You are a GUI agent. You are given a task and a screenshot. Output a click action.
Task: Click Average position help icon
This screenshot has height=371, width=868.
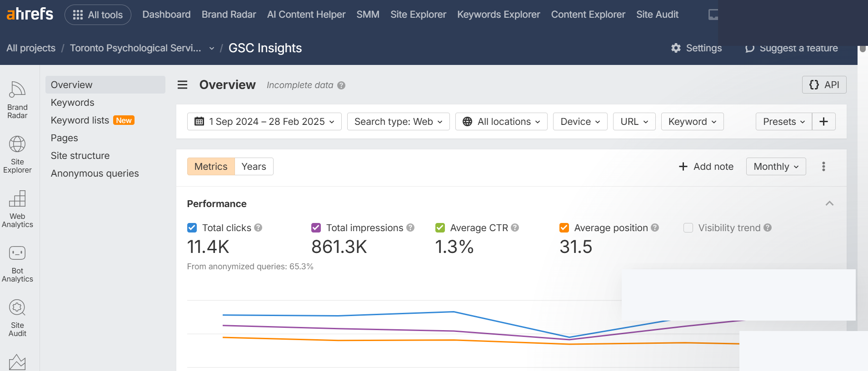[x=655, y=228]
